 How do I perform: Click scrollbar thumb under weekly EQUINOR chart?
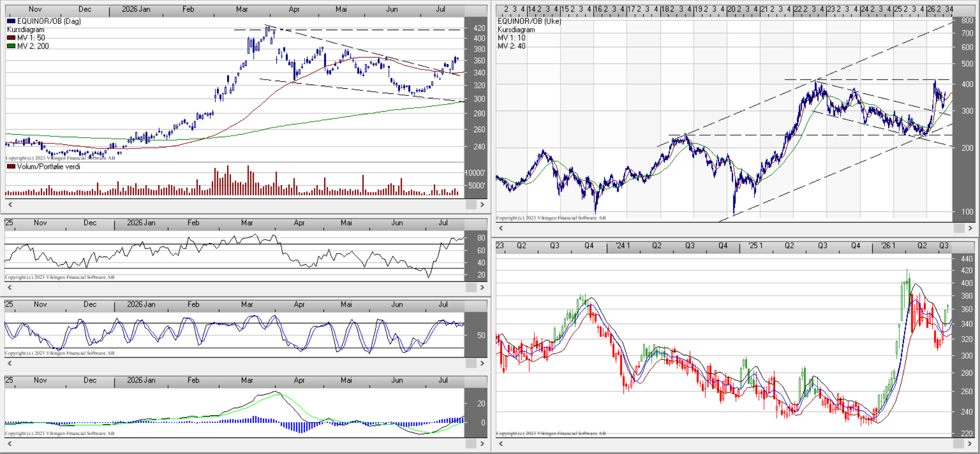coord(959,228)
